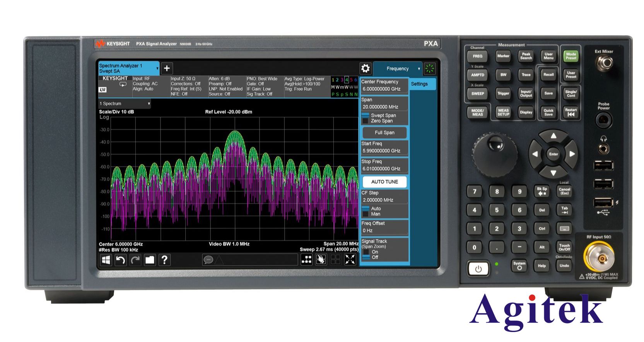The height and width of the screenshot is (342, 644).
Task: Tap the right arrow navigation key
Action: (572, 154)
